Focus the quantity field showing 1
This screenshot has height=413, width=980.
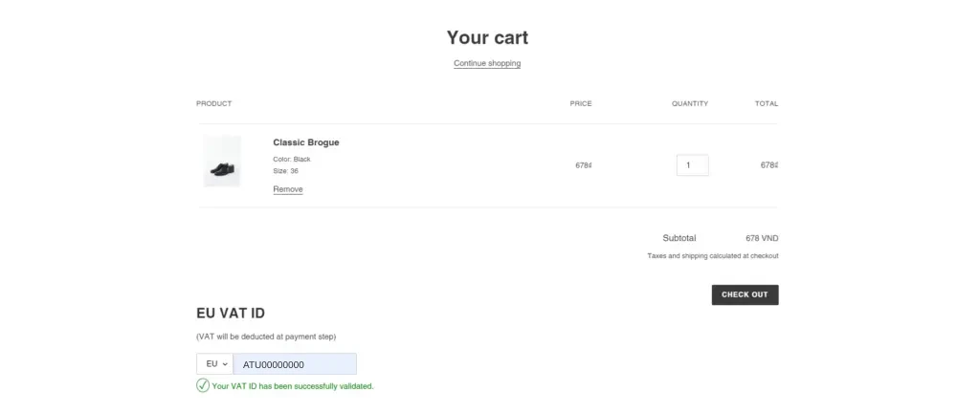coord(693,165)
